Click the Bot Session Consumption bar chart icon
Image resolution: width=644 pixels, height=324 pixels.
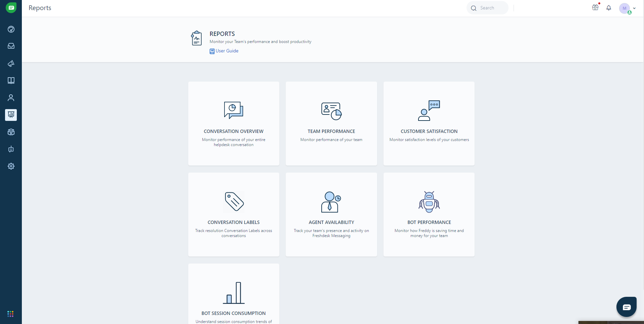234,293
